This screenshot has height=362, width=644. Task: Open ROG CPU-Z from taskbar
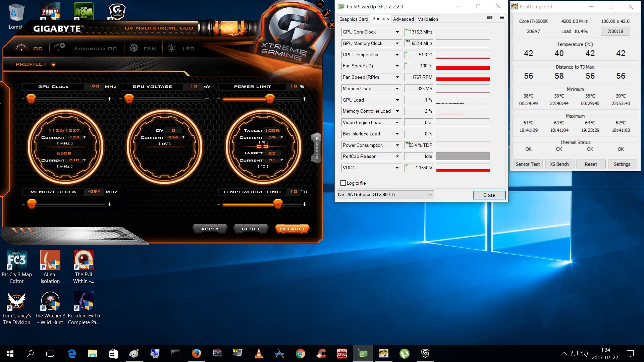pyautogui.click(x=342, y=353)
